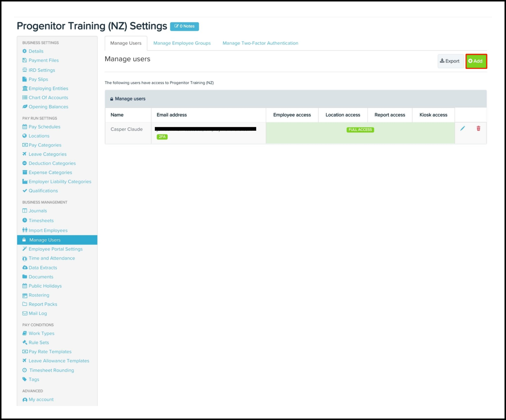Open the 0 Notes badge

point(185,26)
